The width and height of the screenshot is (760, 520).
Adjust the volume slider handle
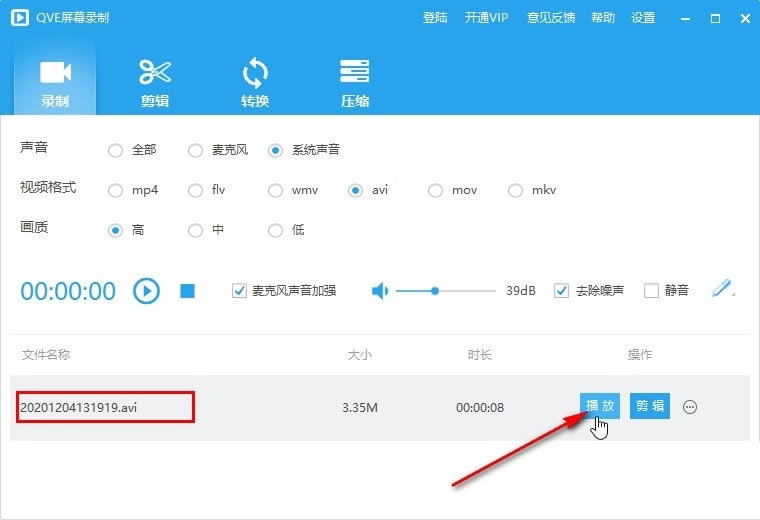435,291
